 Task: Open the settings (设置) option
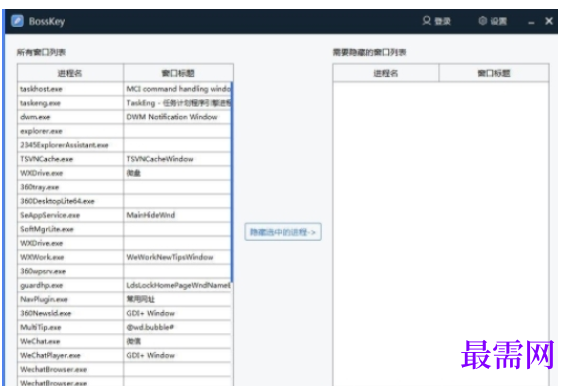[493, 21]
